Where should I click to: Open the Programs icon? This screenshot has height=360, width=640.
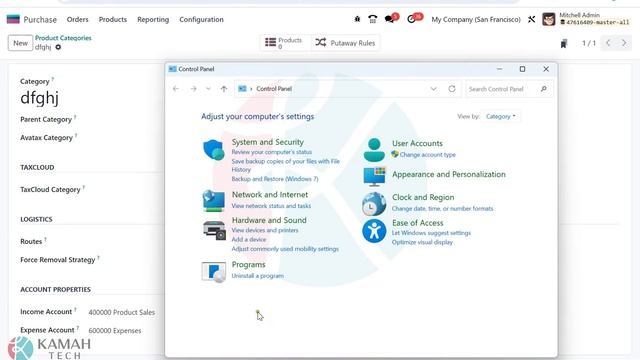[x=214, y=272]
